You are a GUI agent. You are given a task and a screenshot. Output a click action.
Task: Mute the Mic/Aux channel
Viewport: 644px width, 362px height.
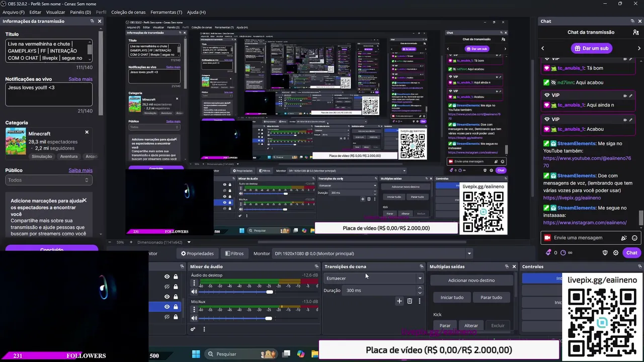point(194,318)
